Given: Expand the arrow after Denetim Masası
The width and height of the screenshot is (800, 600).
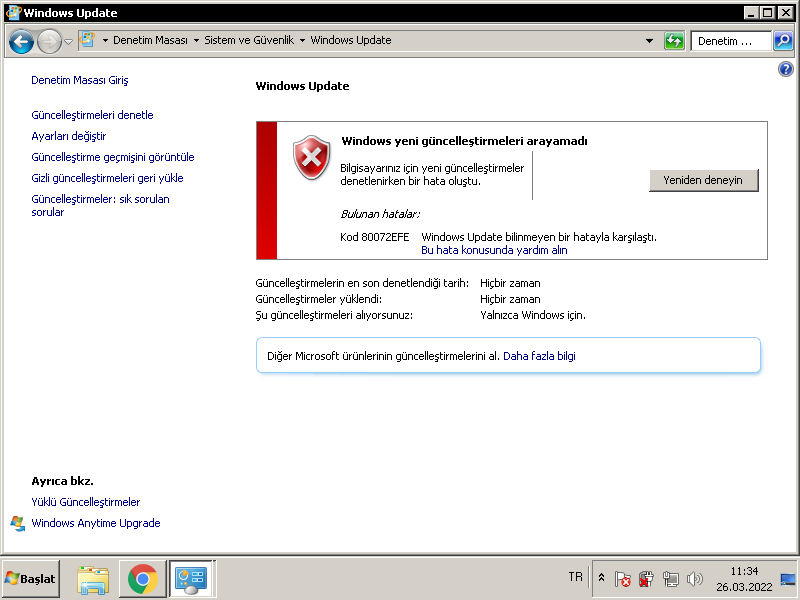Looking at the screenshot, I should pos(196,40).
